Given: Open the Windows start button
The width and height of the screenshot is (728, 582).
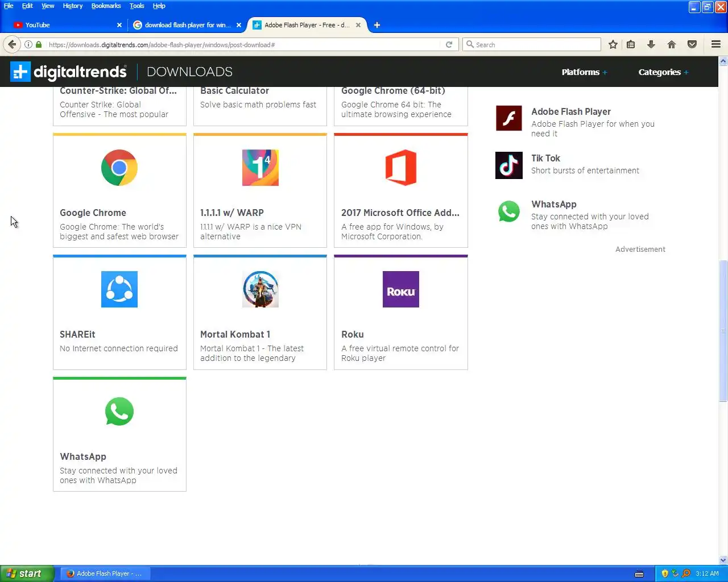Looking at the screenshot, I should [27, 573].
